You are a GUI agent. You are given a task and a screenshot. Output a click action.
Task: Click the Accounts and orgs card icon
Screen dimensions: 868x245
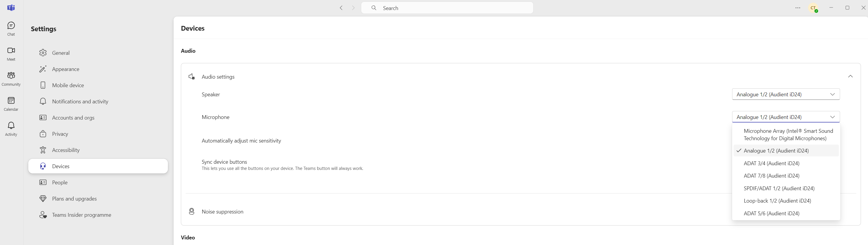pyautogui.click(x=43, y=117)
